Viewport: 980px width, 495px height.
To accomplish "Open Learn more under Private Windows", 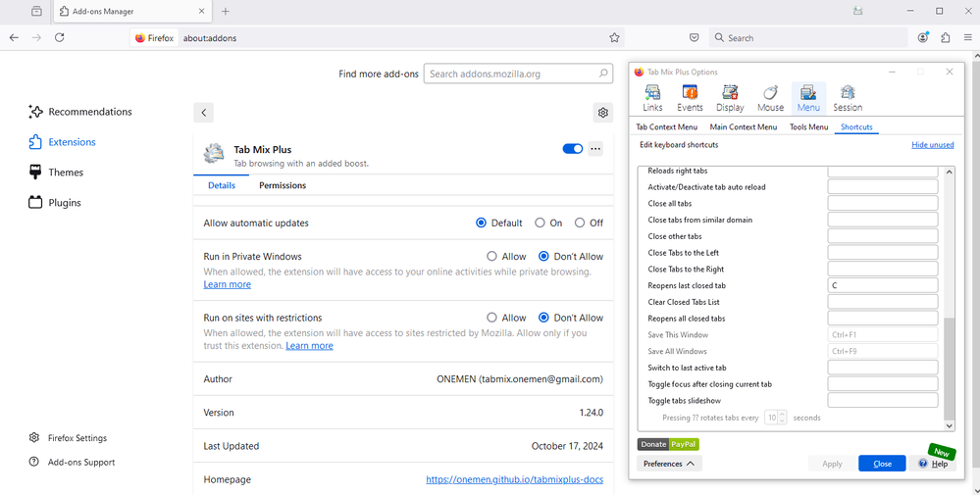I will 227,284.
